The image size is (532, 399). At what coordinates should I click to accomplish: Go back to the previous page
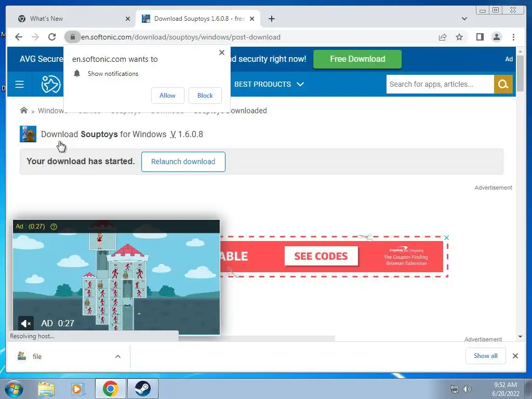pos(19,37)
